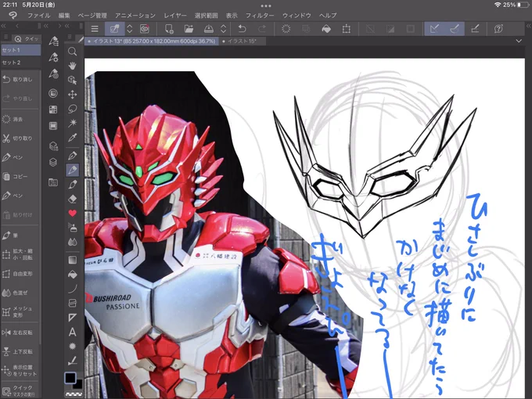532x399 pixels.
Task: Open the Tool Property palette icon
Action: point(53,57)
